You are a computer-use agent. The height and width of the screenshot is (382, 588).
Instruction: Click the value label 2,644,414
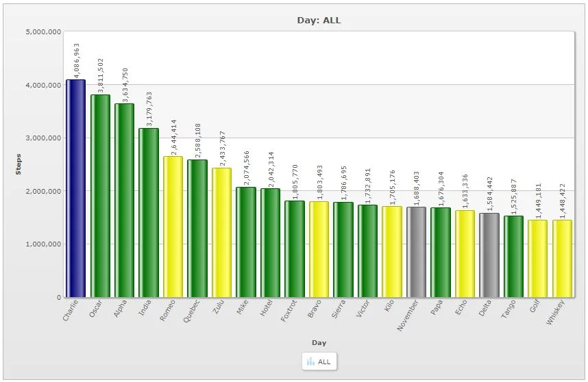(x=173, y=137)
